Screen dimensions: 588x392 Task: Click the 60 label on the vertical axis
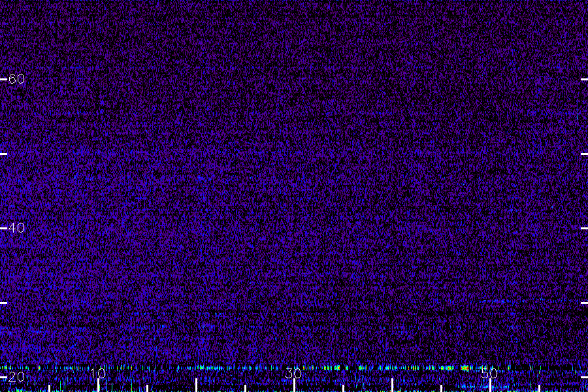tap(16, 79)
